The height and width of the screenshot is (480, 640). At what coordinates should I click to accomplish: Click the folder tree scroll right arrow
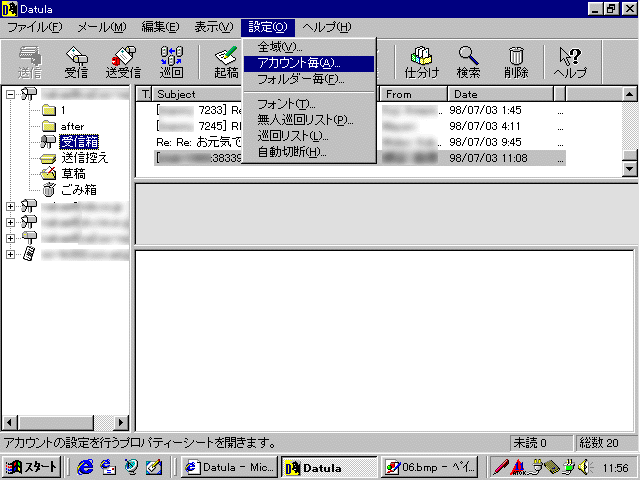pyautogui.click(x=121, y=422)
